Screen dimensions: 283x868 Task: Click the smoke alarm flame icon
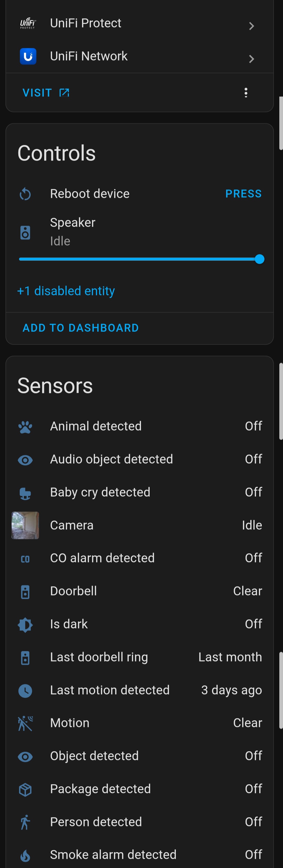coord(25,855)
